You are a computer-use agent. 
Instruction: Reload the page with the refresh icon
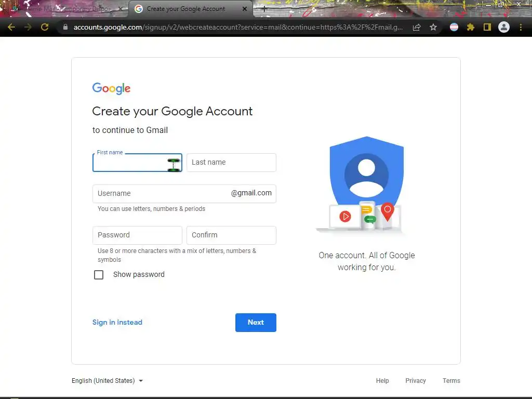pyautogui.click(x=45, y=27)
